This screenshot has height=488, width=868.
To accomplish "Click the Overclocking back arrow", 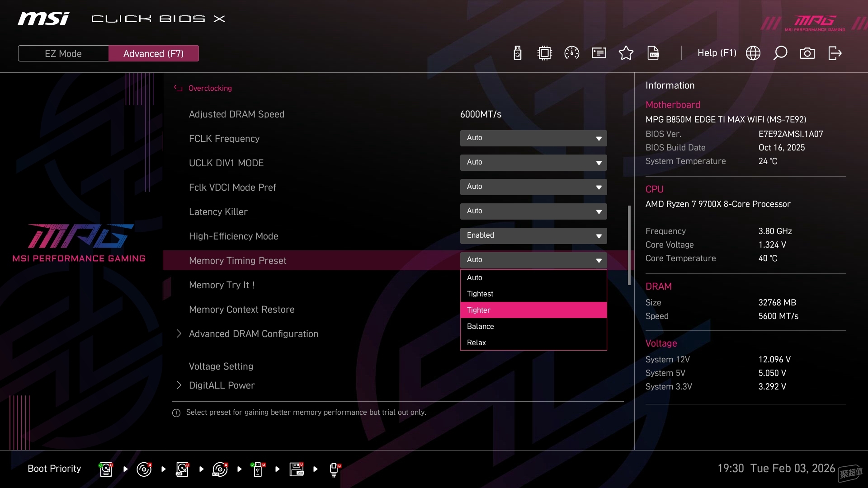I will pyautogui.click(x=178, y=88).
